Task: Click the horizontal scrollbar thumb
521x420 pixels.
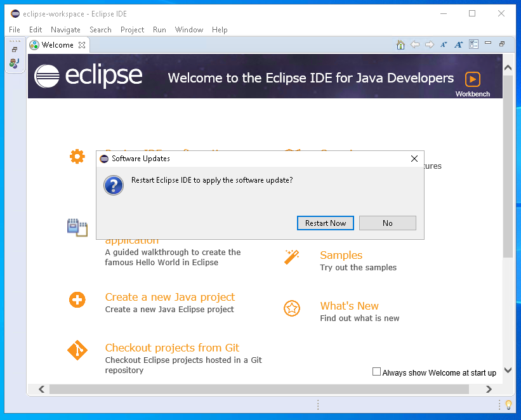Action: click(259, 389)
